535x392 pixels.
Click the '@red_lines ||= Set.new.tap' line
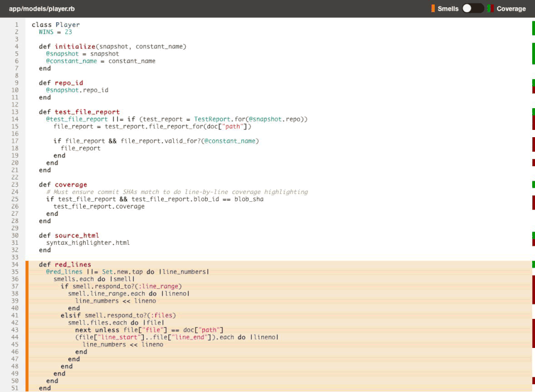(128, 272)
